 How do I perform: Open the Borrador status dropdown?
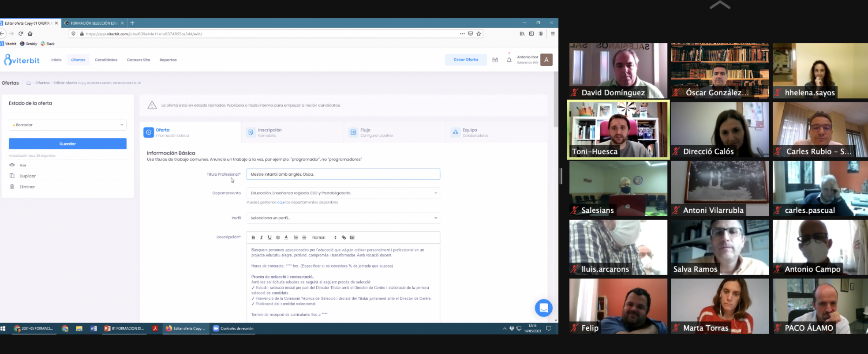(67, 125)
